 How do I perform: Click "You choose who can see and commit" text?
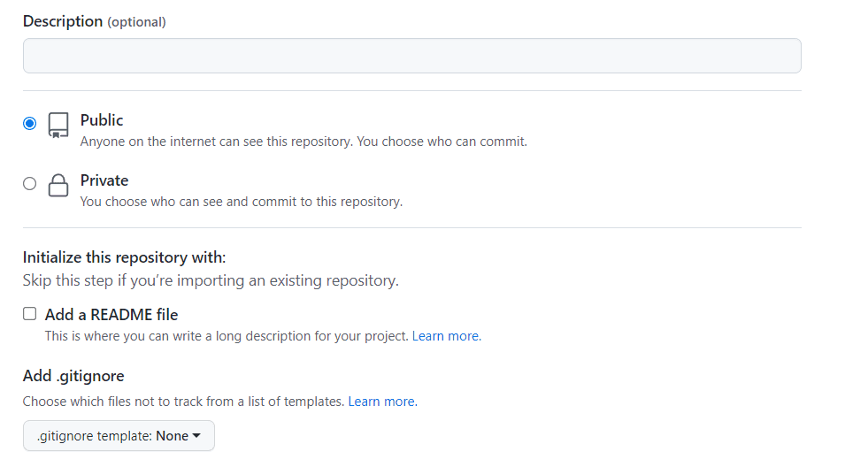241,202
